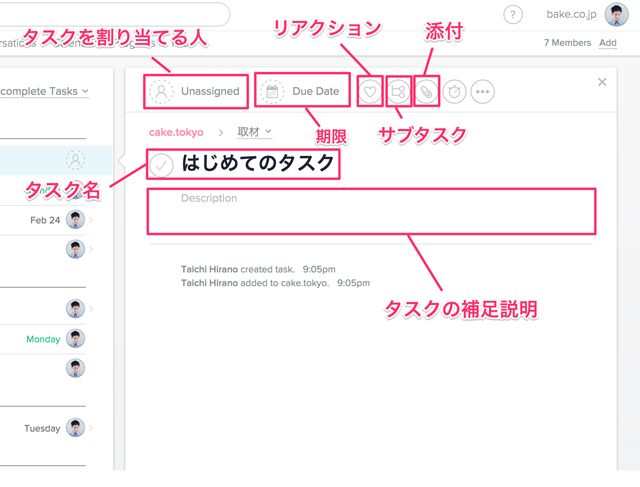Open details arrow on the Feb 24 row
Viewport: 640px width, 487px height.
coord(91,220)
